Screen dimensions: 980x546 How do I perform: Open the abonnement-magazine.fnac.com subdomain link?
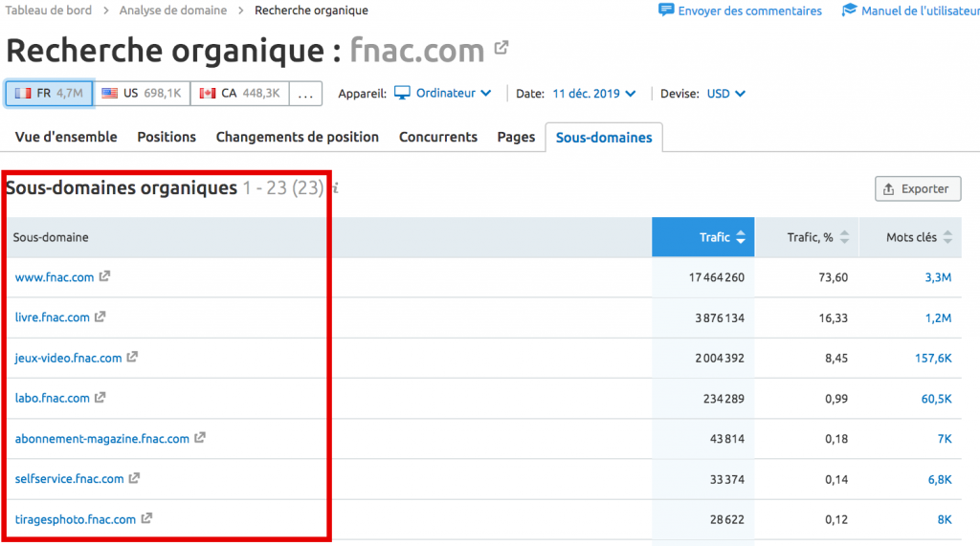click(101, 439)
